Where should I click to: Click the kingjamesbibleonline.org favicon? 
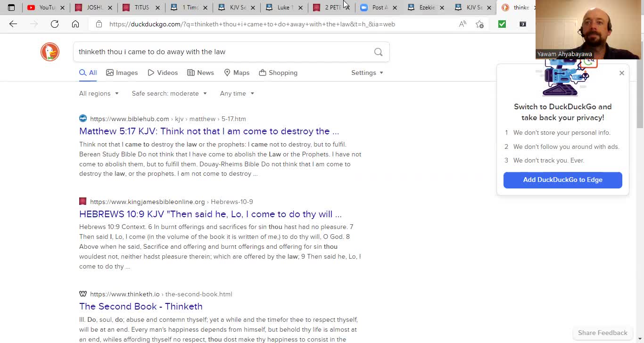click(83, 202)
